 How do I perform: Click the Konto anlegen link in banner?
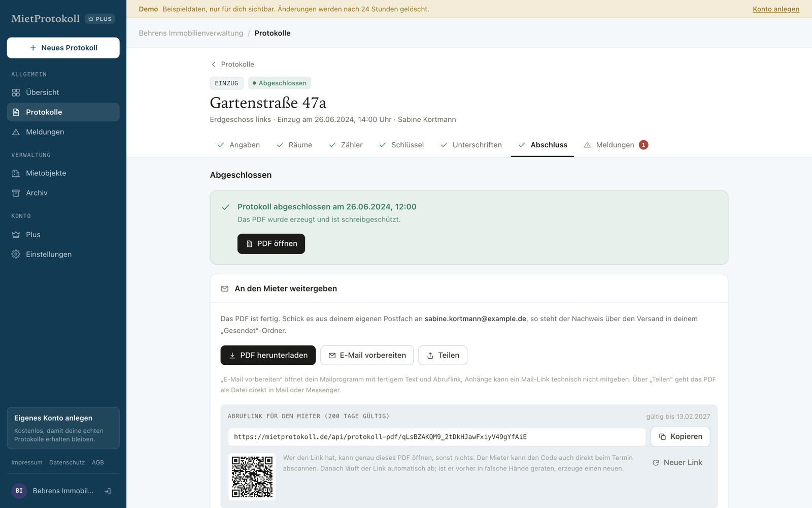click(776, 9)
